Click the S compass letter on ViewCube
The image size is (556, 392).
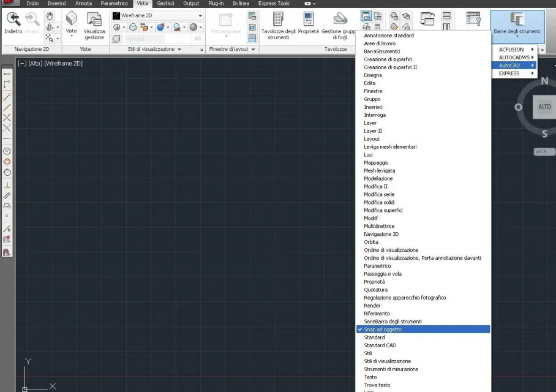point(544,134)
